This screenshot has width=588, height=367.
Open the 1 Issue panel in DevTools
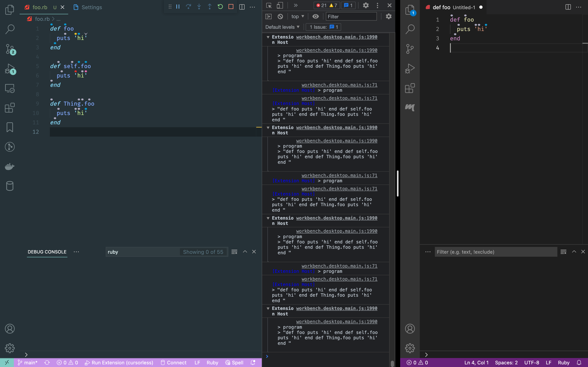323,27
